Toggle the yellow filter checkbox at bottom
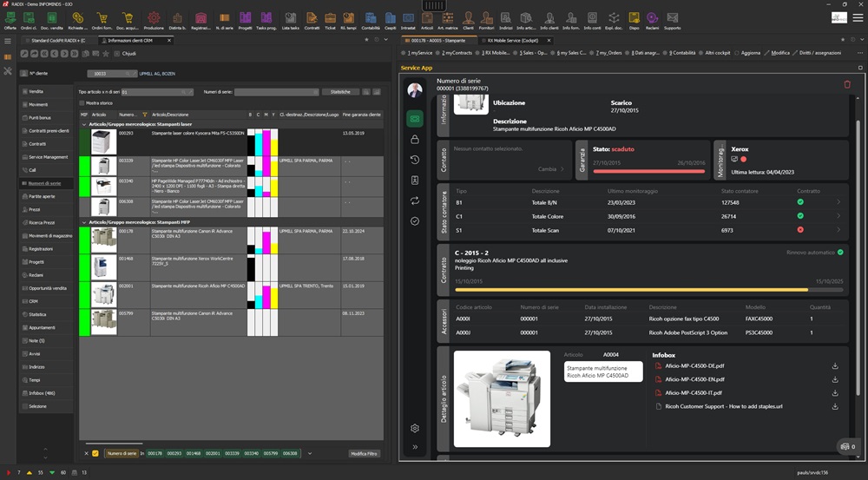Screen dimensions: 868x480 [95, 453]
